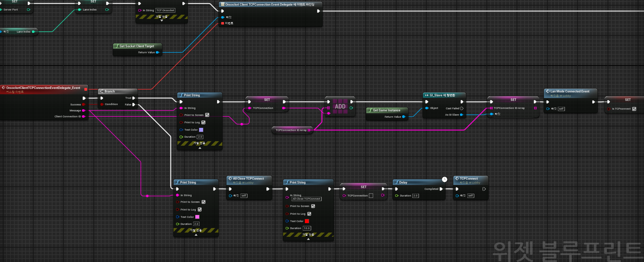This screenshot has height=262, width=644.
Task: Toggle Print to Log on pink-colored Print String
Action: [x=199, y=209]
